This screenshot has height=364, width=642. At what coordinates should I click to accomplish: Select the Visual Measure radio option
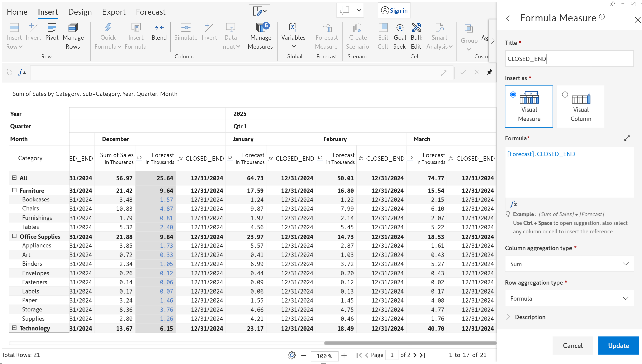tap(513, 95)
